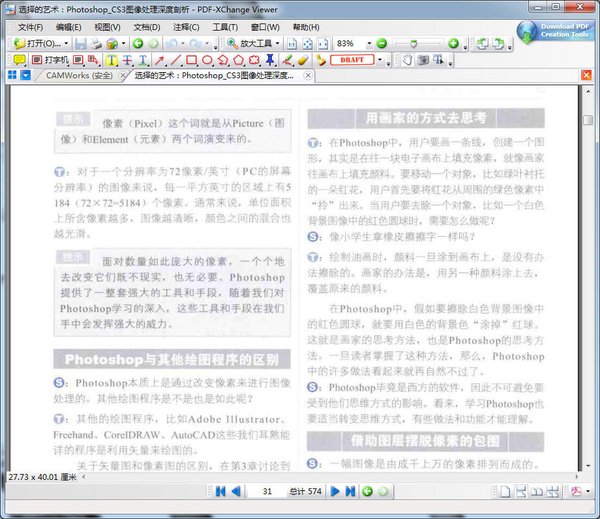Go to the first page button
This screenshot has width=600, height=519.
(220, 491)
